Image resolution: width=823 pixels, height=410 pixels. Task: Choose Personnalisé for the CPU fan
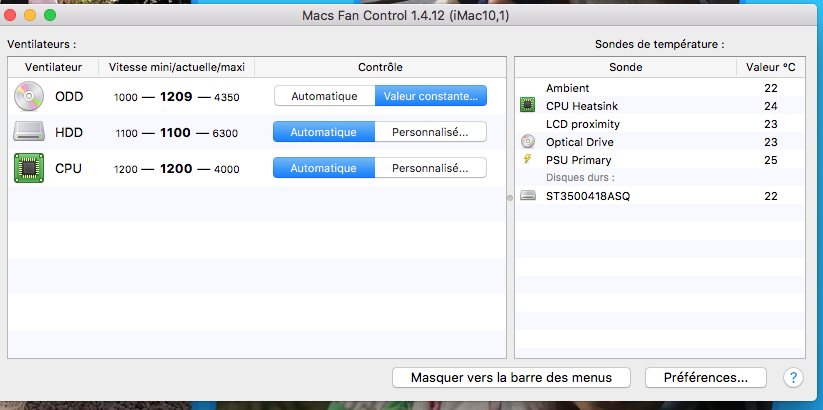tap(430, 168)
